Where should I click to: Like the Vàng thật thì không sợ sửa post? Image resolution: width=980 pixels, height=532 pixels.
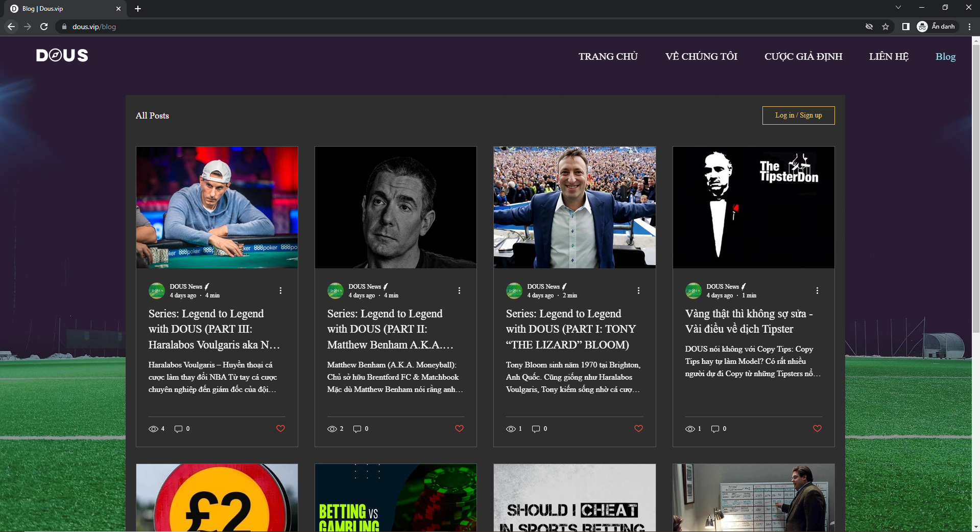817,428
